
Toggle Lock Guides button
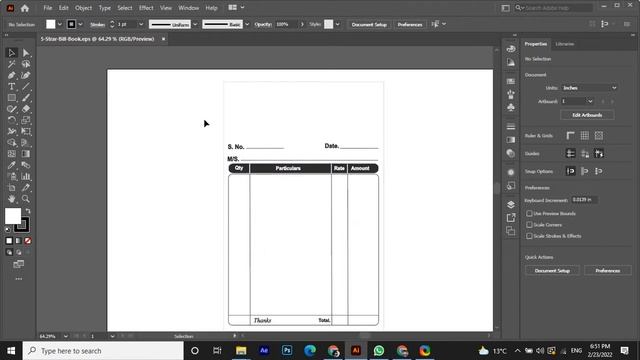pos(584,153)
